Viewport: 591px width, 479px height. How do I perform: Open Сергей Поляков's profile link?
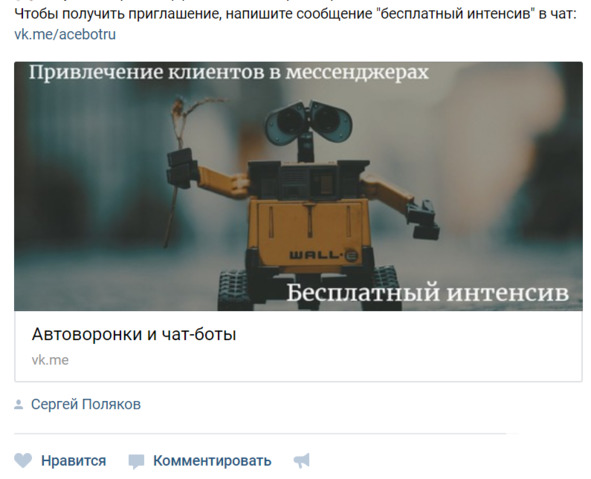86,404
